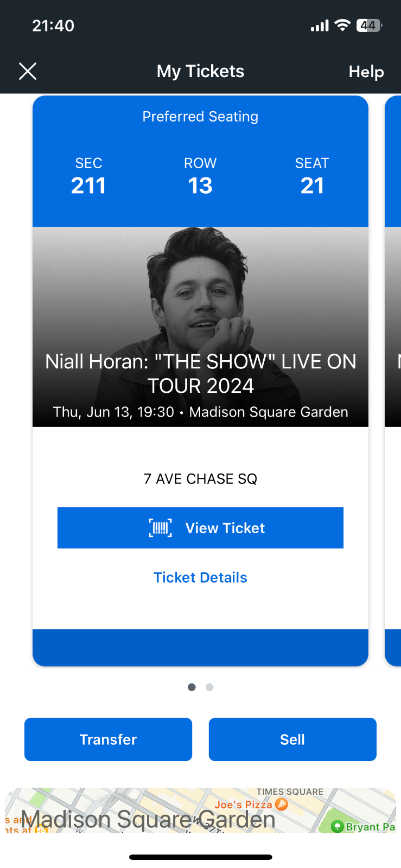Viewport: 401px width, 868px height.
Task: Close the My Tickets screen
Action: coord(28,71)
